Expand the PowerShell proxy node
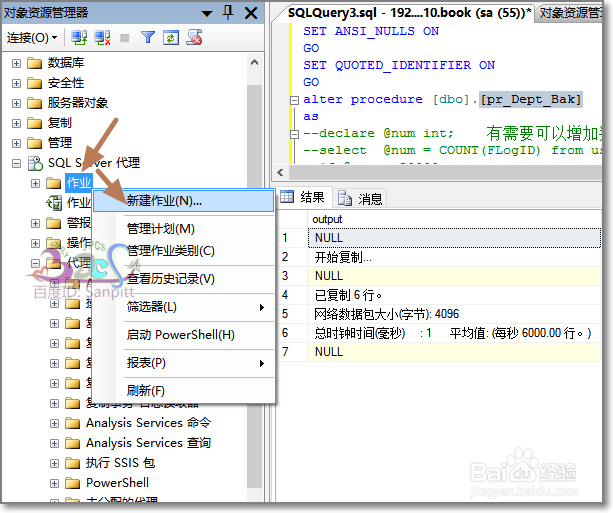Screen dimensions: 613x513 coord(54,483)
